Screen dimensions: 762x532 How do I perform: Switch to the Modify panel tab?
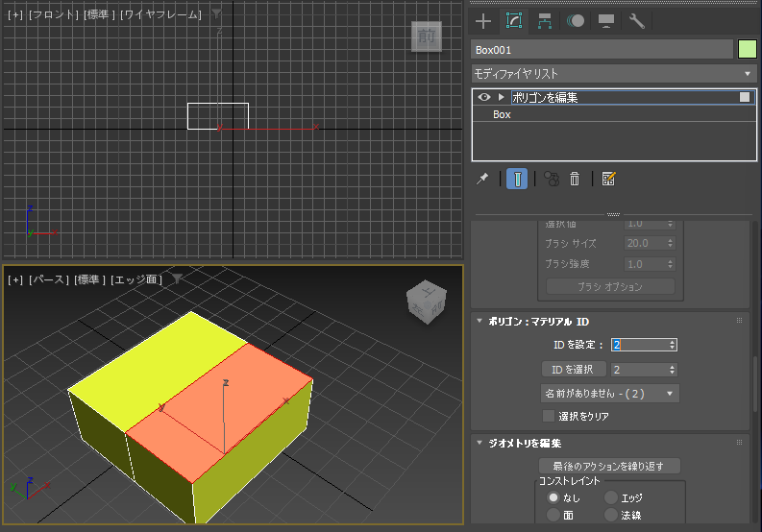coord(514,21)
